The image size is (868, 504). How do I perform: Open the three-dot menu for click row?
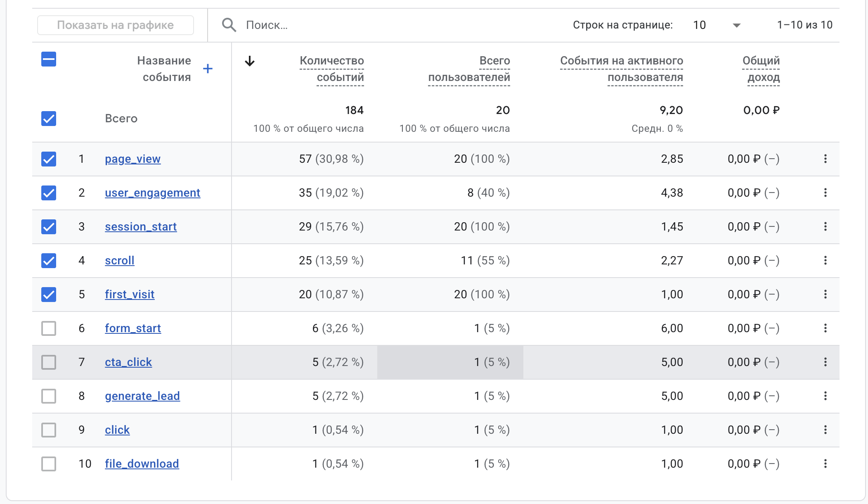tap(825, 430)
